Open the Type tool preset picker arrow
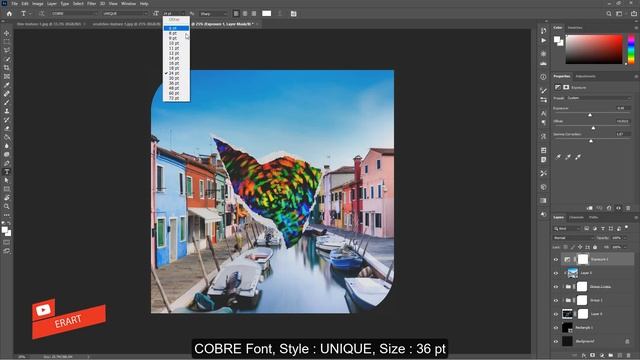This screenshot has width=640, height=360. pyautogui.click(x=30, y=13)
